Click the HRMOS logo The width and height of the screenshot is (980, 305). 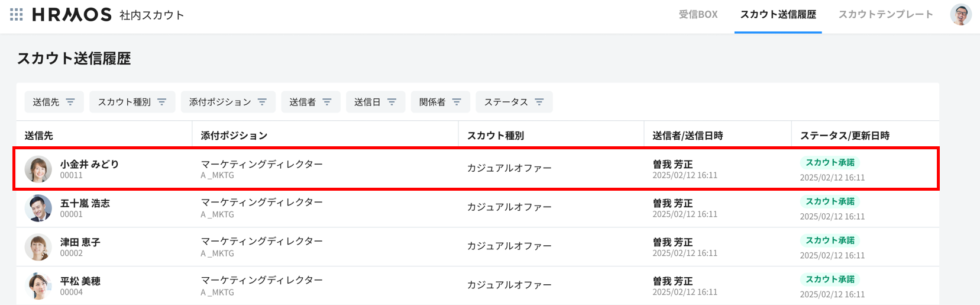(x=72, y=15)
